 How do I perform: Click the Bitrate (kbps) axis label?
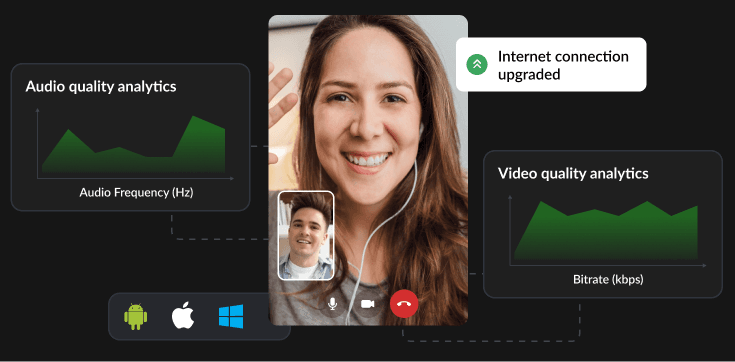[x=608, y=280]
